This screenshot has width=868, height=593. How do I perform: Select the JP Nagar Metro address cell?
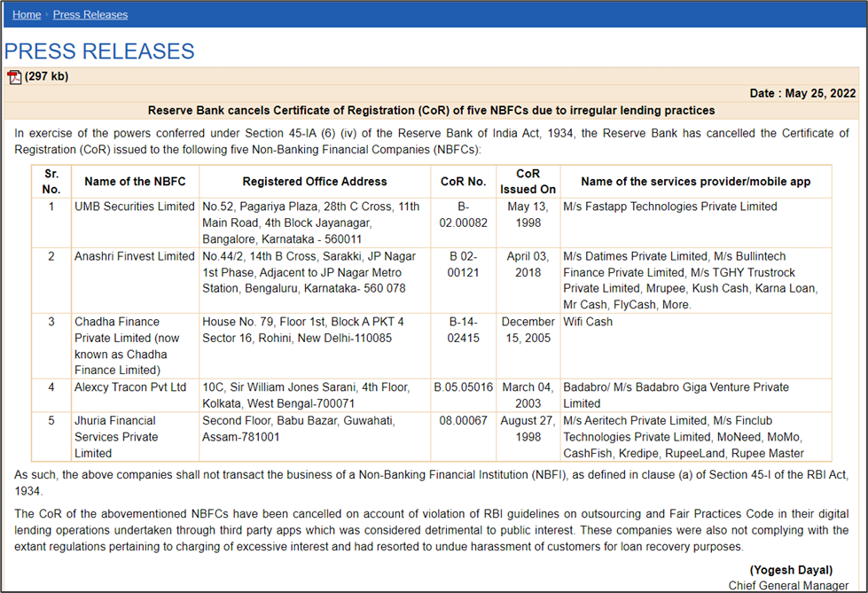click(x=315, y=280)
